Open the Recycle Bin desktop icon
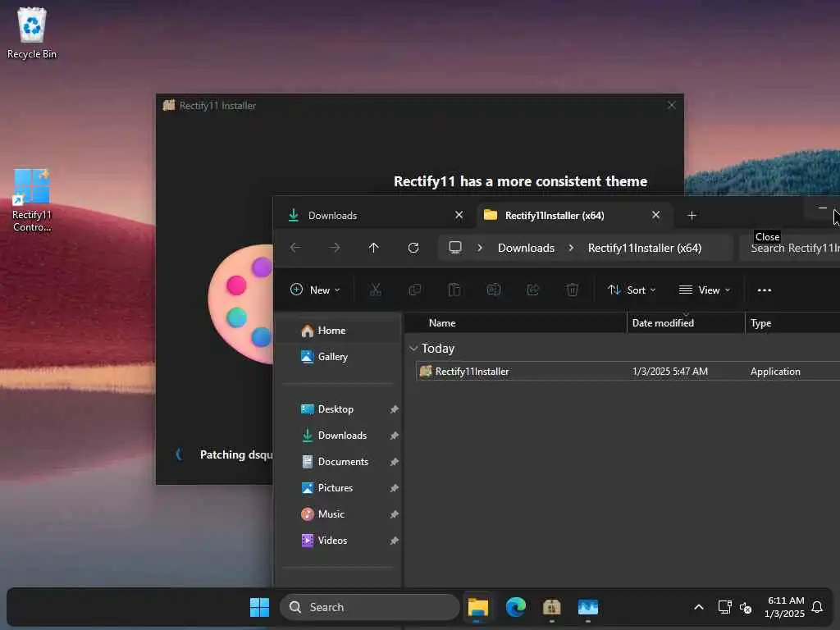The height and width of the screenshot is (630, 840). (32, 33)
